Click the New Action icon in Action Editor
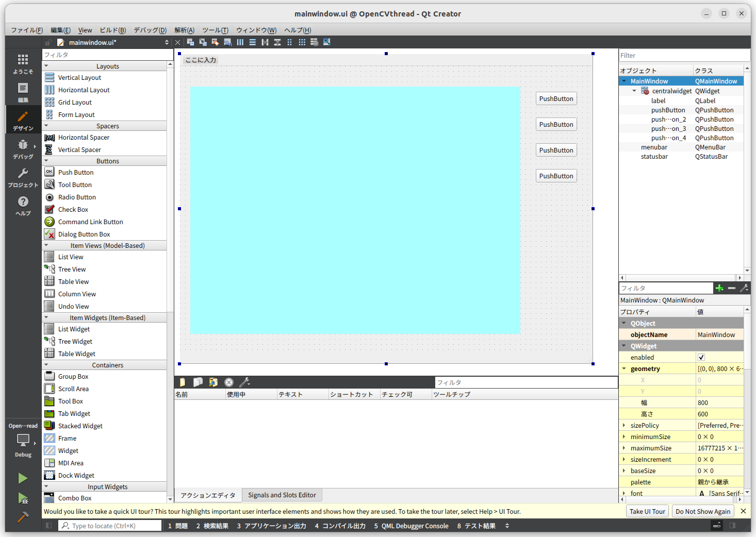This screenshot has height=537, width=756. pos(182,382)
